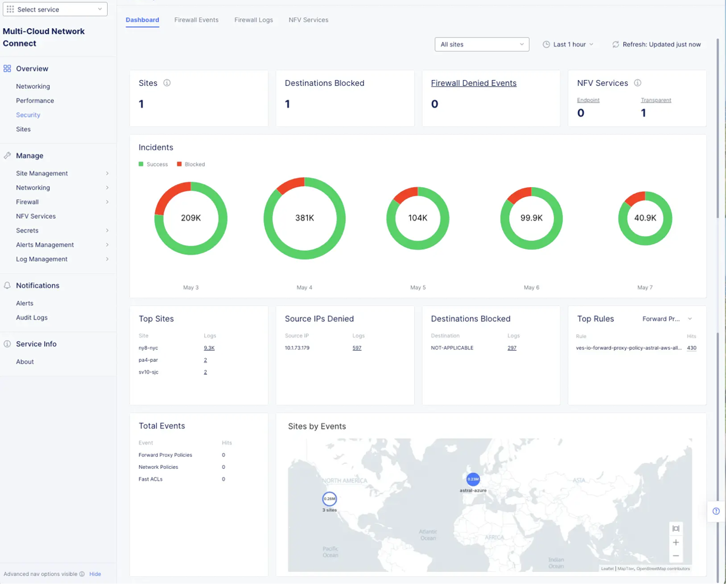728x586 pixels.
Task: Open Alerts under Notifications
Action: (x=25, y=304)
